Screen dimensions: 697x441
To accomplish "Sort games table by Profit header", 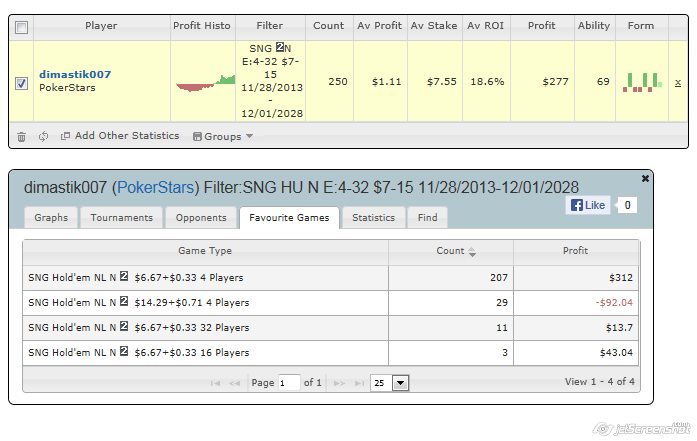I will coord(576,251).
